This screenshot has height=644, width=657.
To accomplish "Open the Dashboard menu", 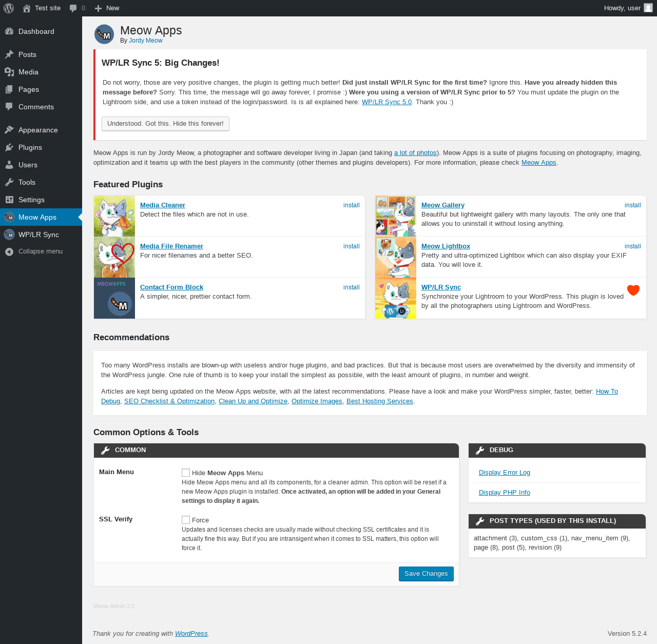I will 41,31.
